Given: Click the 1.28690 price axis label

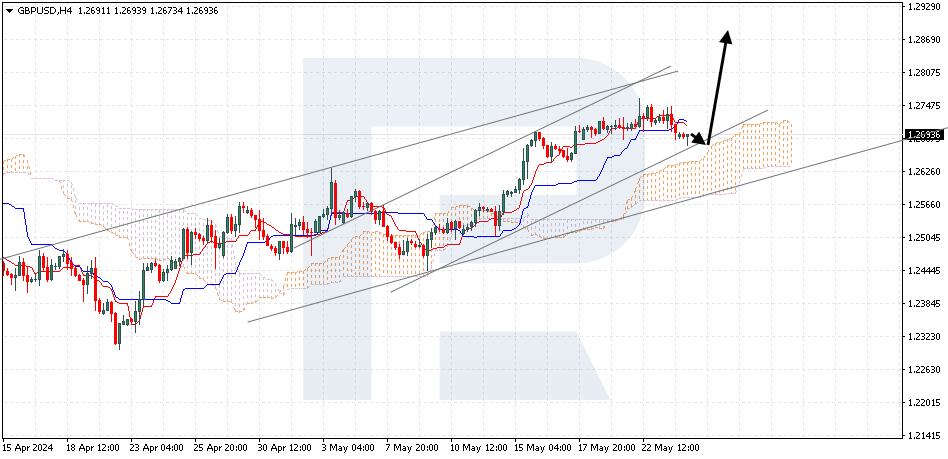Looking at the screenshot, I should [x=926, y=40].
